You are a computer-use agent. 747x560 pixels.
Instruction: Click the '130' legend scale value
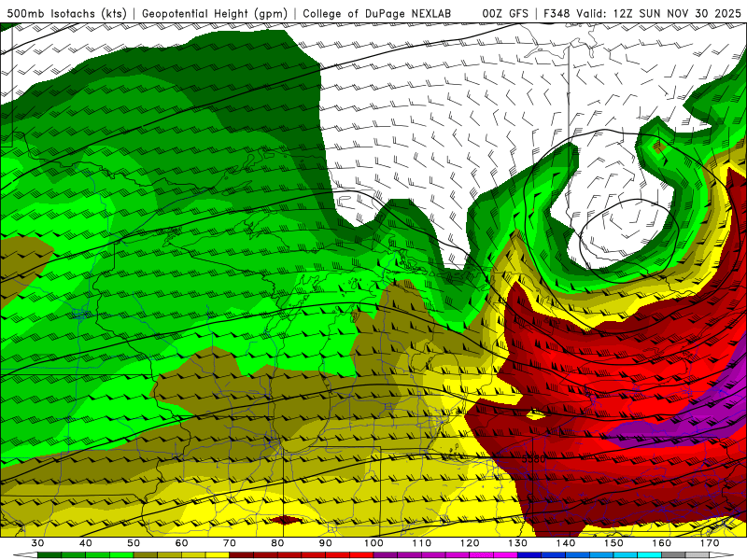[x=517, y=543]
